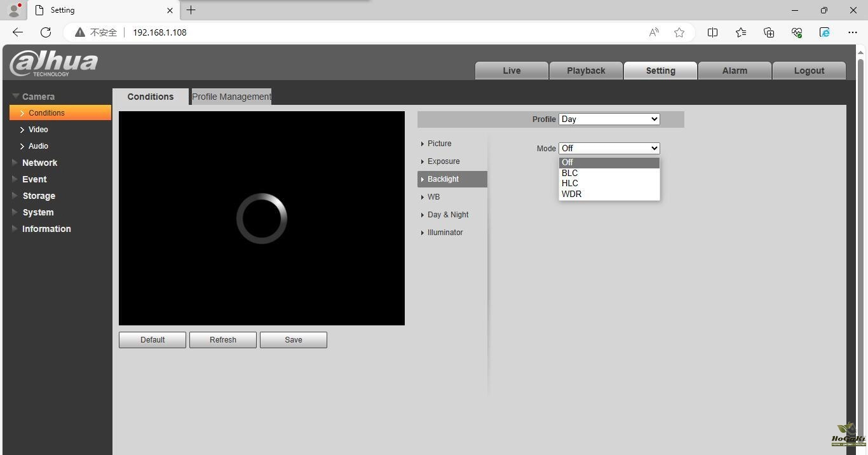Screen dimensions: 868x455
Task: Click the browser back arrow
Action: pos(18,32)
